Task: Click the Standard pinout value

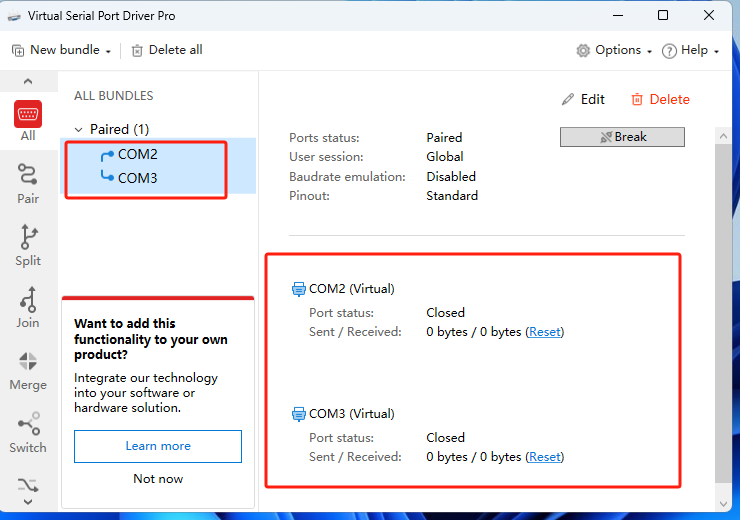Action: tap(452, 196)
